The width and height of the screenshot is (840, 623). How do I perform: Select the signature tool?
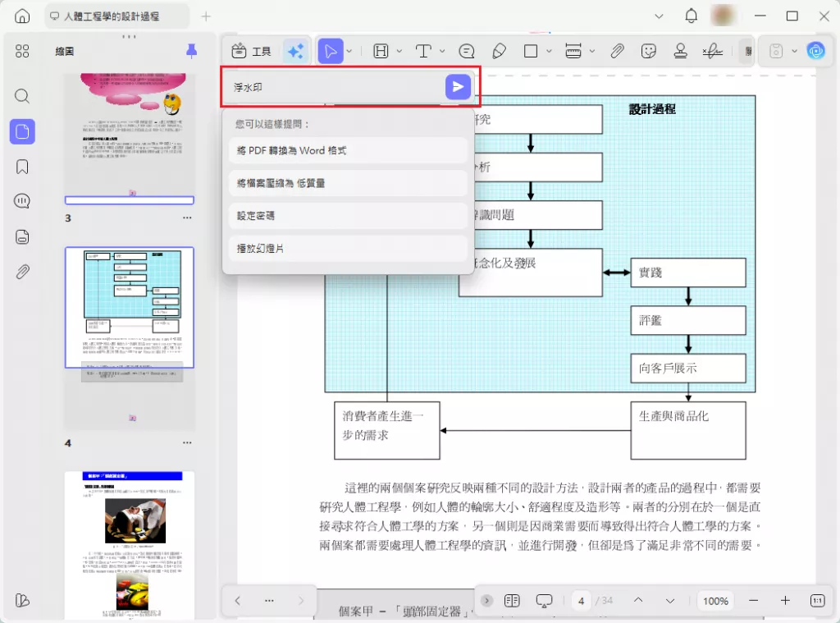pos(712,51)
